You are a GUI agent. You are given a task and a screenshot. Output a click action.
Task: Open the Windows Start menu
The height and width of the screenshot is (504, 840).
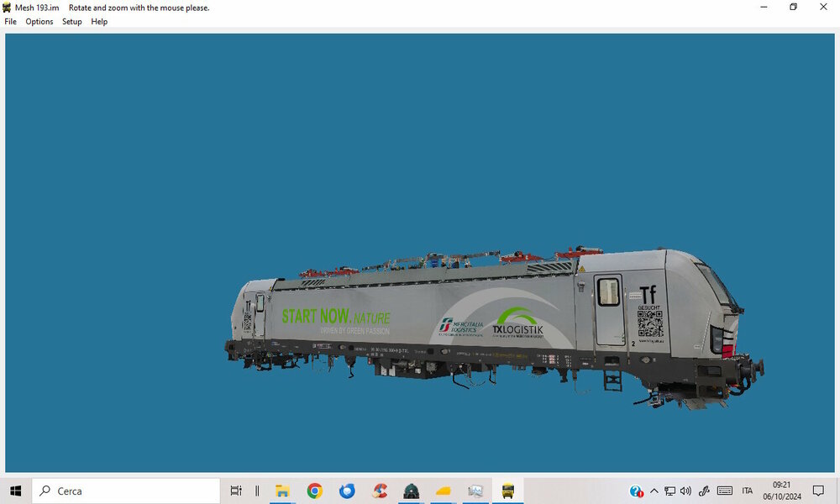tap(15, 491)
